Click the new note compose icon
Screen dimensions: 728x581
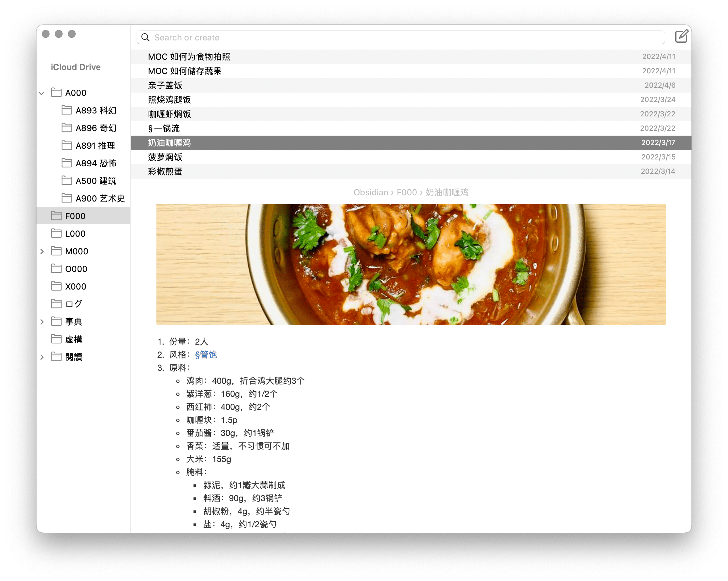(681, 36)
